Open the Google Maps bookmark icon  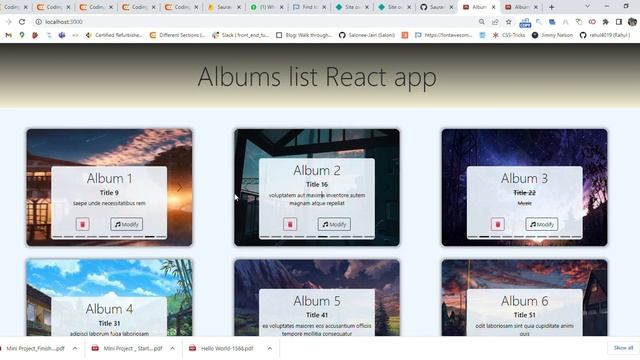coord(22,35)
